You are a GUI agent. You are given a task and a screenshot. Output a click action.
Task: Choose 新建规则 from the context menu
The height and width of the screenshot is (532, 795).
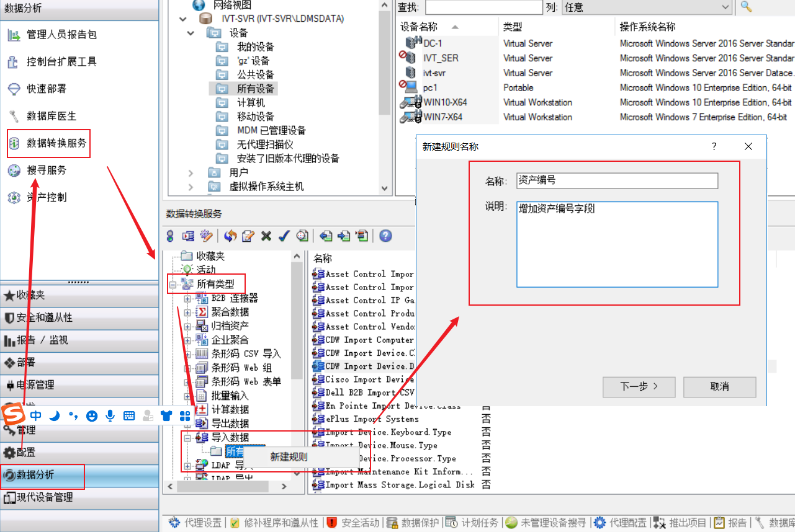pos(289,457)
